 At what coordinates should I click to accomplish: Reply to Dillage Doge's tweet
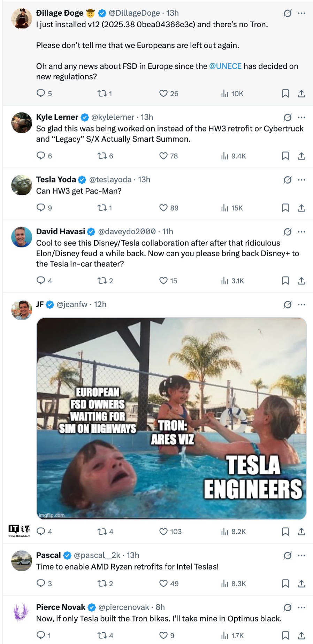[x=41, y=93]
